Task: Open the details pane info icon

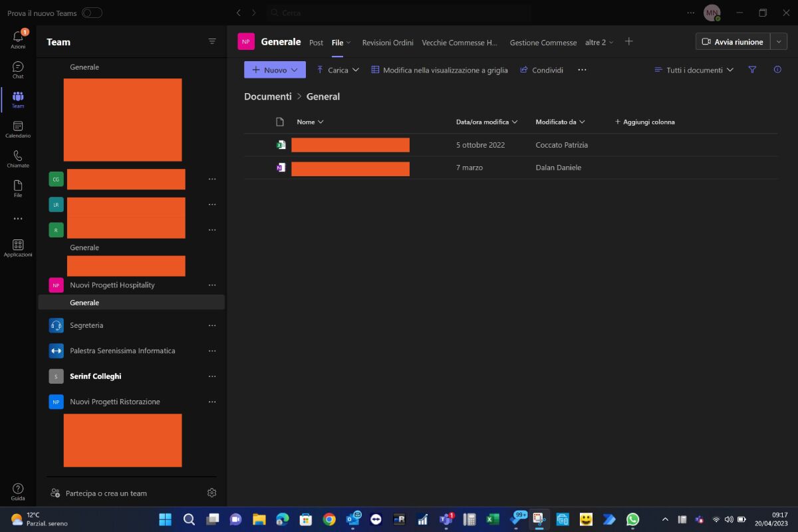Action: [x=777, y=69]
